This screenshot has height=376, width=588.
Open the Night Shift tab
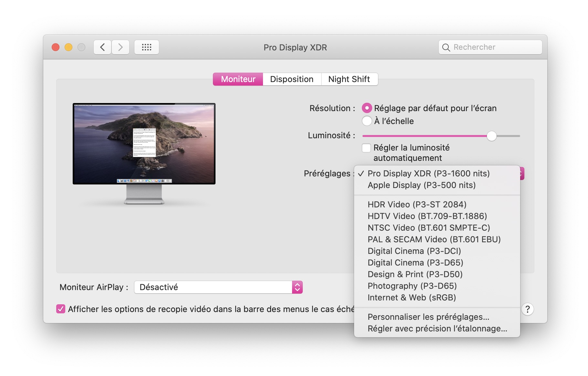[x=349, y=79]
